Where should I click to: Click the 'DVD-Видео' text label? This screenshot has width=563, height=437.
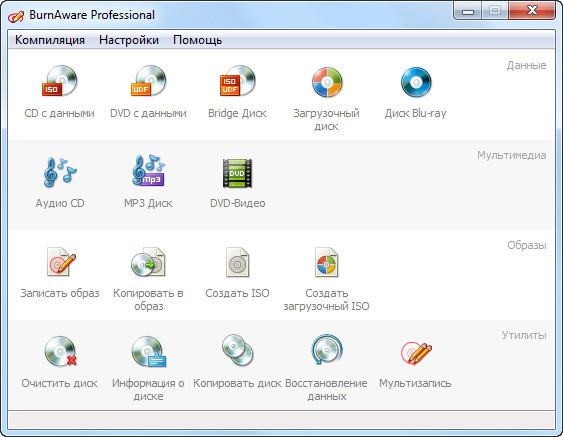[237, 203]
